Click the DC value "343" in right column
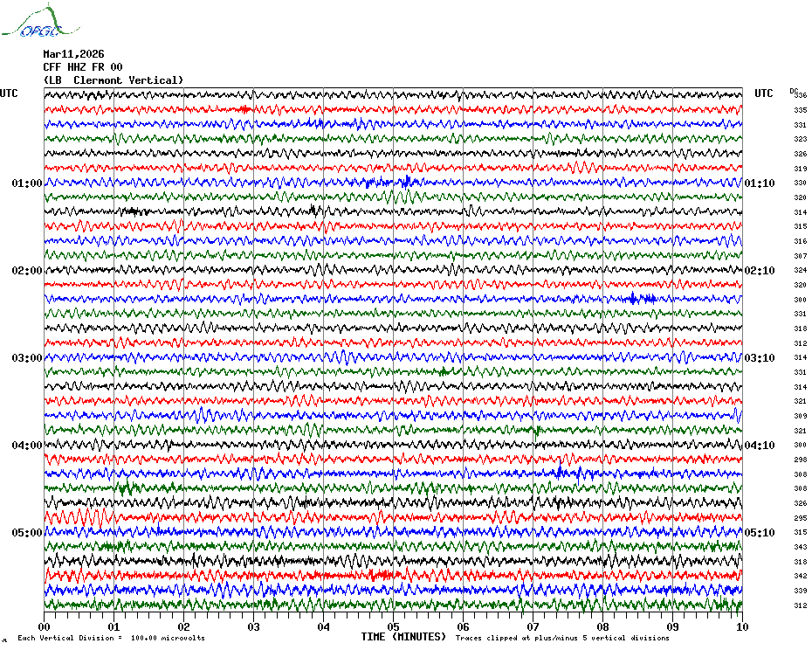Image resolution: width=812 pixels, height=650 pixels. (x=801, y=548)
